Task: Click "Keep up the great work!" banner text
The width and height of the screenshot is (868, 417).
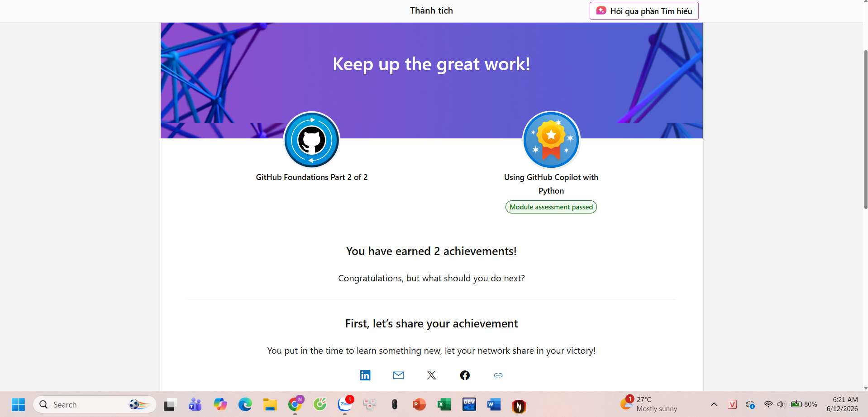Action: click(x=431, y=64)
